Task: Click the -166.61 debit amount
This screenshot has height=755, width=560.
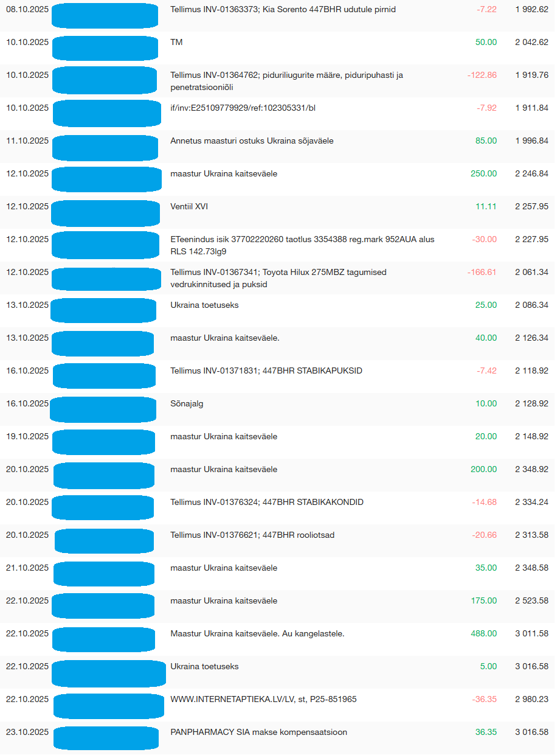Action: click(482, 273)
